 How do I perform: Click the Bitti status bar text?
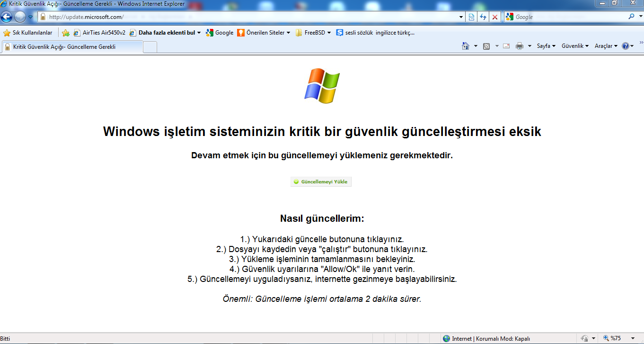click(5, 339)
